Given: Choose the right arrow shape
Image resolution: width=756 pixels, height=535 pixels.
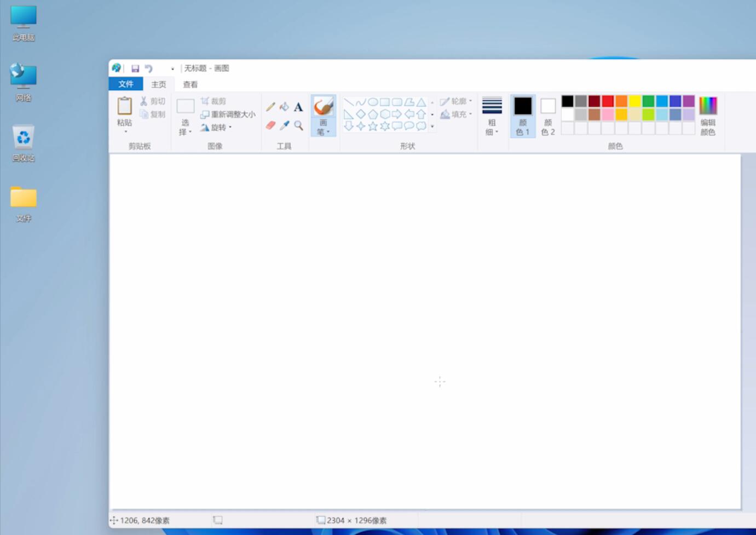Looking at the screenshot, I should pyautogui.click(x=397, y=114).
